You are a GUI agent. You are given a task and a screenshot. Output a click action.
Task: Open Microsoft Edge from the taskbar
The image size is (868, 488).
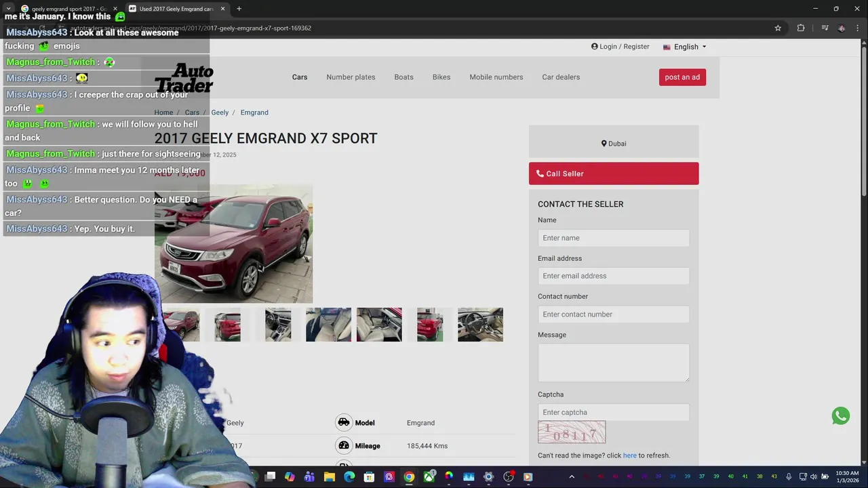tap(349, 476)
